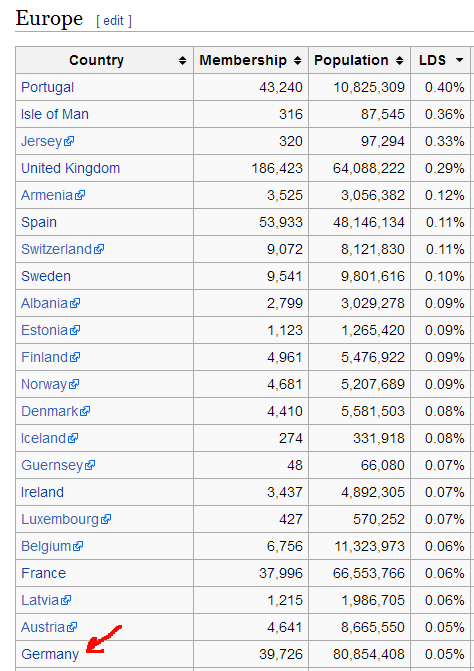Image resolution: width=474 pixels, height=671 pixels.
Task: Click external link icon next to Switzerland
Action: pos(99,249)
